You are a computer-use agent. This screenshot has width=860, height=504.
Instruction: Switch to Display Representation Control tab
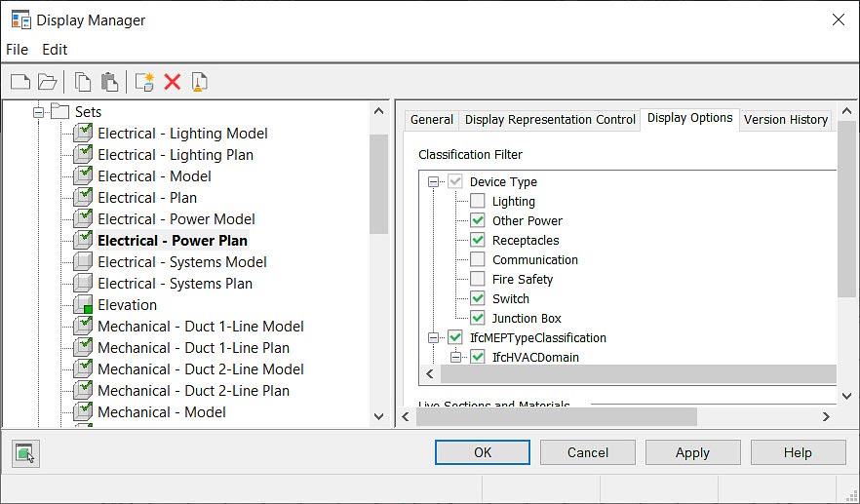coord(550,120)
